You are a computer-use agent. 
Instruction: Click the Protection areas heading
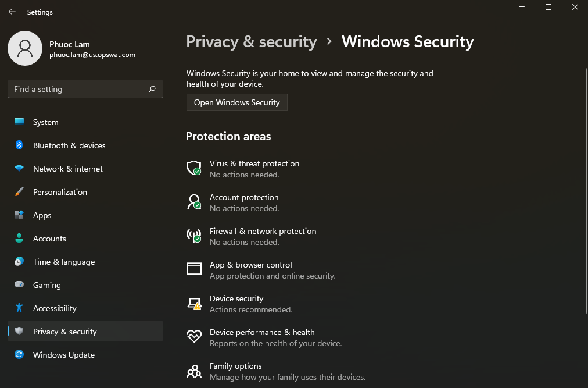228,136
